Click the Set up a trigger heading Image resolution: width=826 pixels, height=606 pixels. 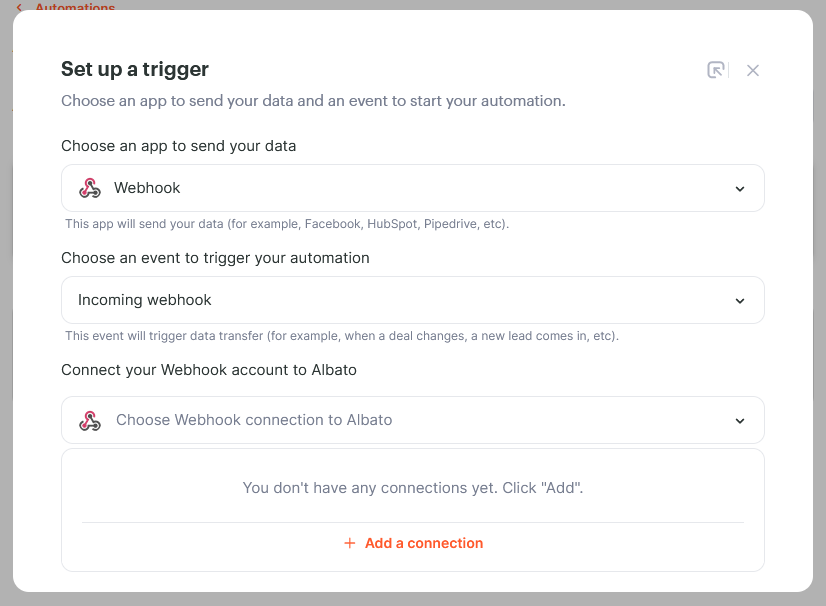click(135, 69)
